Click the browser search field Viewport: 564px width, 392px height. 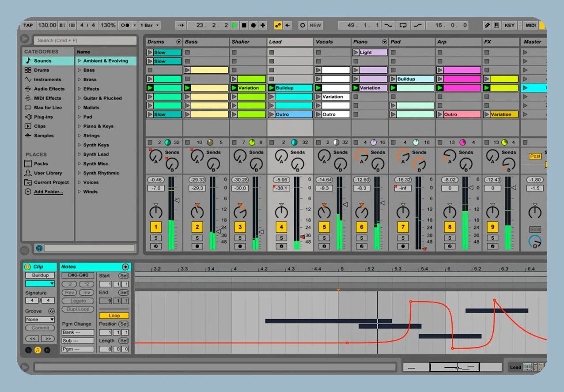(x=85, y=41)
